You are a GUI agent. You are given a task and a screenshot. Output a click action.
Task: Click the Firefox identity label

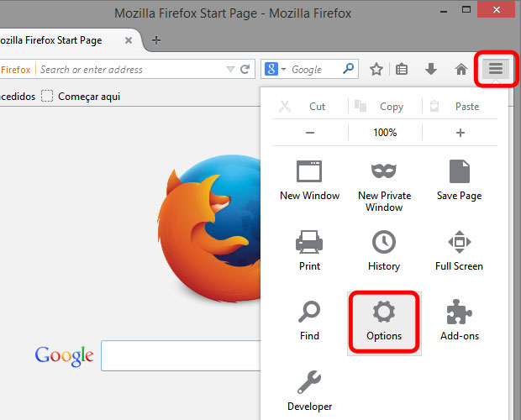tap(15, 70)
